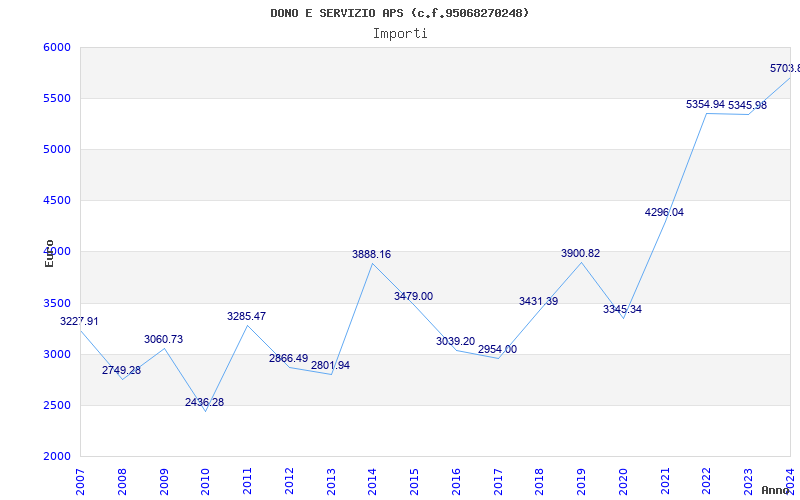The image size is (800, 500).
Task: Select the 2008 x-axis year label
Action: click(122, 482)
